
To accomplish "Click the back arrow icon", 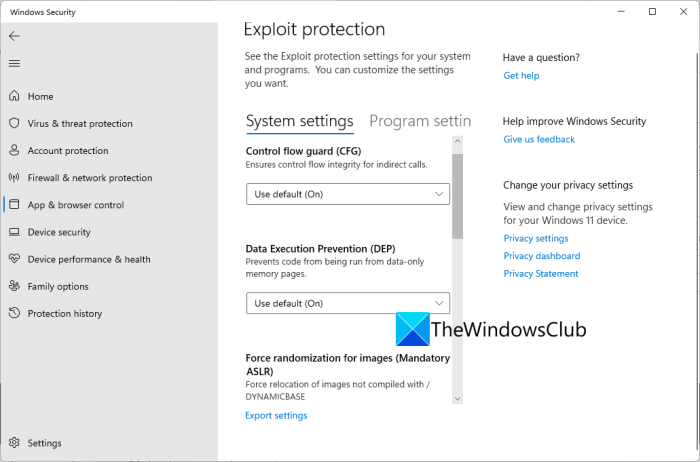I will 14,36.
